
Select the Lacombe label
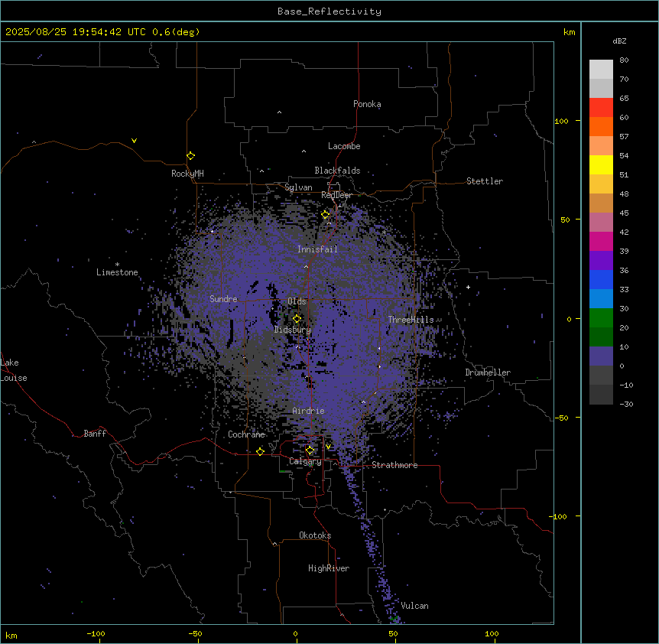tap(344, 146)
